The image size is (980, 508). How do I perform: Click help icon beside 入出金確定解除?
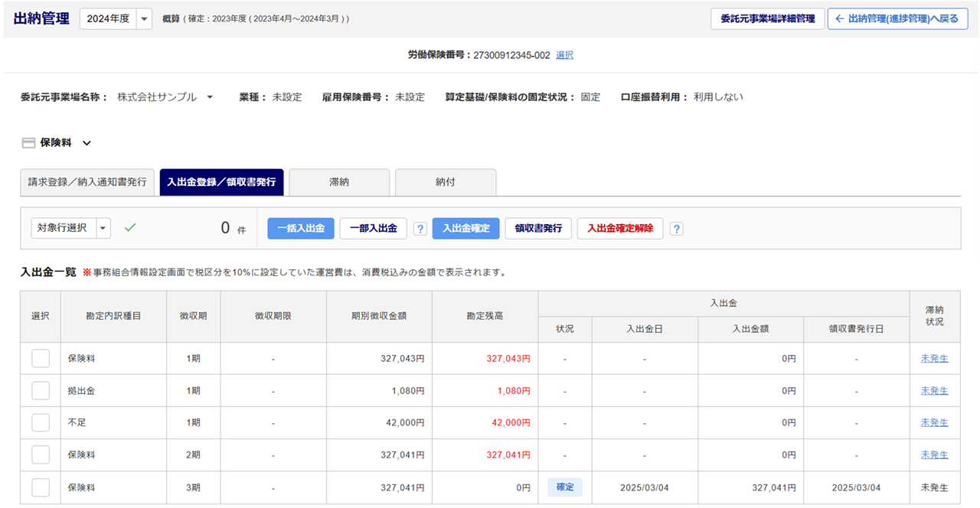676,229
